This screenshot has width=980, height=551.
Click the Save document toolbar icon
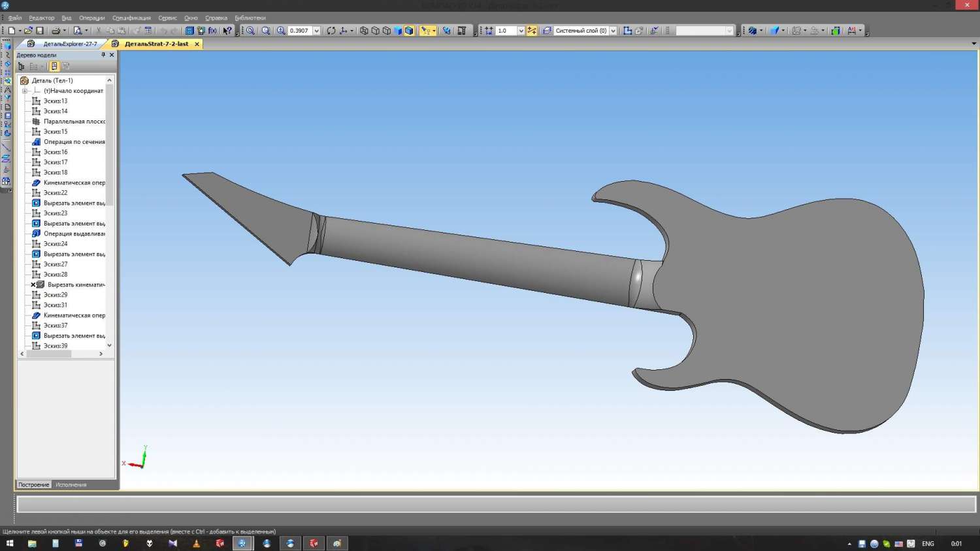coord(40,31)
